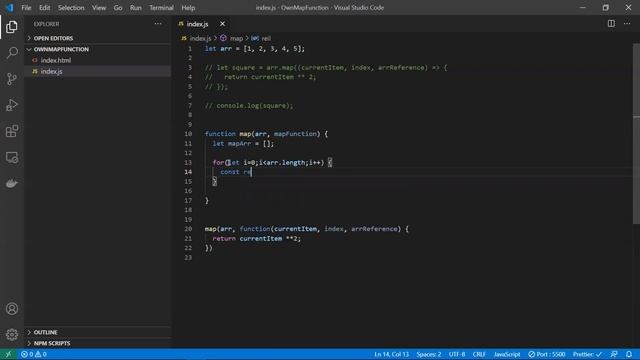Click the last breadcrumb symbol after map
The height and width of the screenshot is (360, 640).
coord(266,38)
